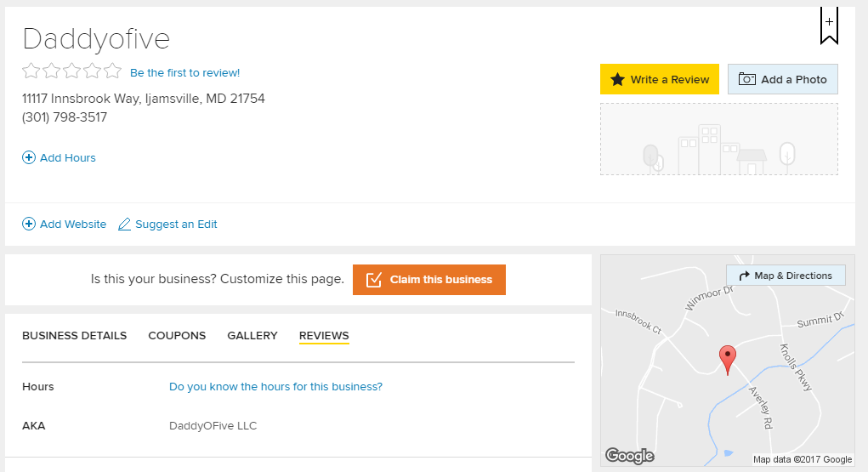Click the address 11117 Innsbrook Way

click(144, 99)
